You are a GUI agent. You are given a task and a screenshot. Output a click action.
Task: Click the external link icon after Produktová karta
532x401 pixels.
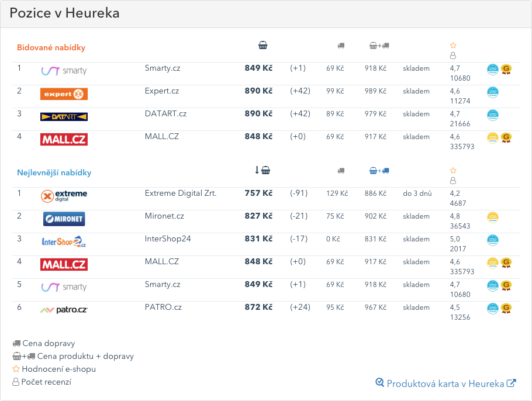[512, 383]
